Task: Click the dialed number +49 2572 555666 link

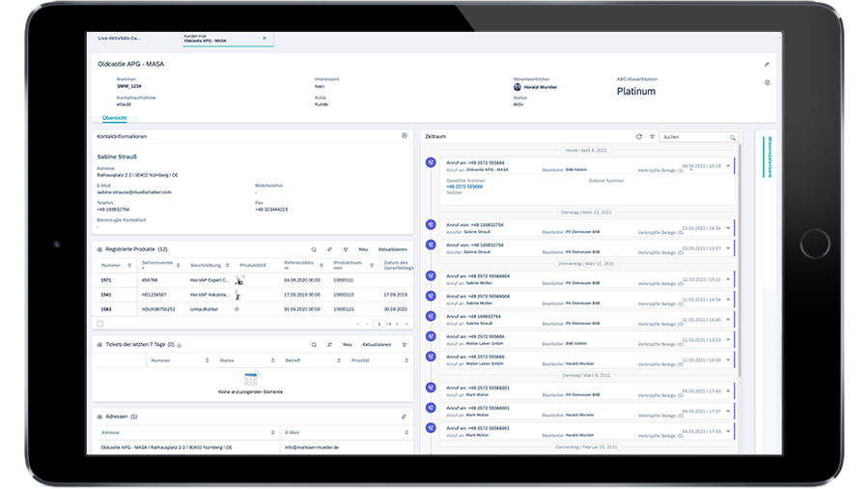Action: [x=463, y=186]
